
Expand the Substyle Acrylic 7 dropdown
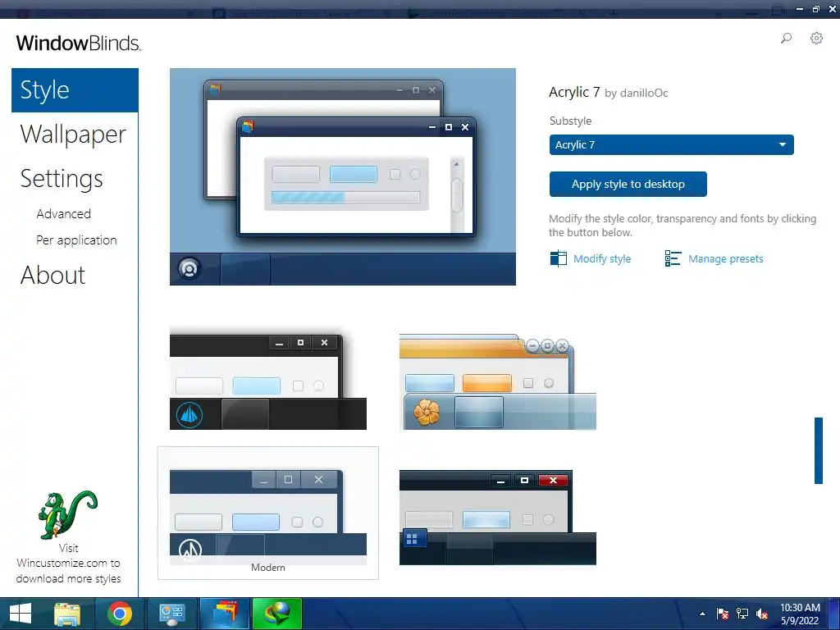(671, 144)
